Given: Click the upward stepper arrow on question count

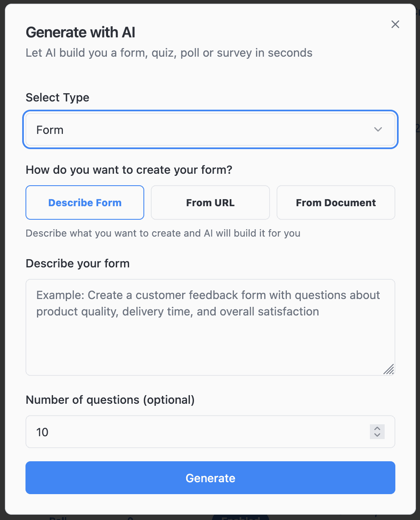Looking at the screenshot, I should point(377,429).
